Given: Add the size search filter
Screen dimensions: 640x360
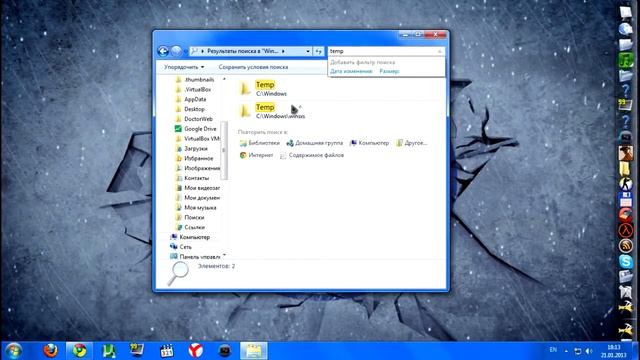Looking at the screenshot, I should (x=389, y=71).
